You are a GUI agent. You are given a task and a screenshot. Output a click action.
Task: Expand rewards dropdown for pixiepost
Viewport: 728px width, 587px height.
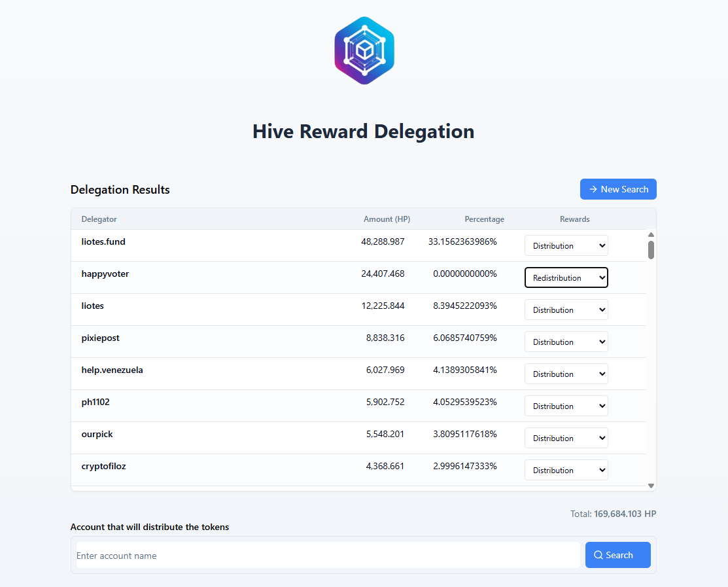point(566,342)
